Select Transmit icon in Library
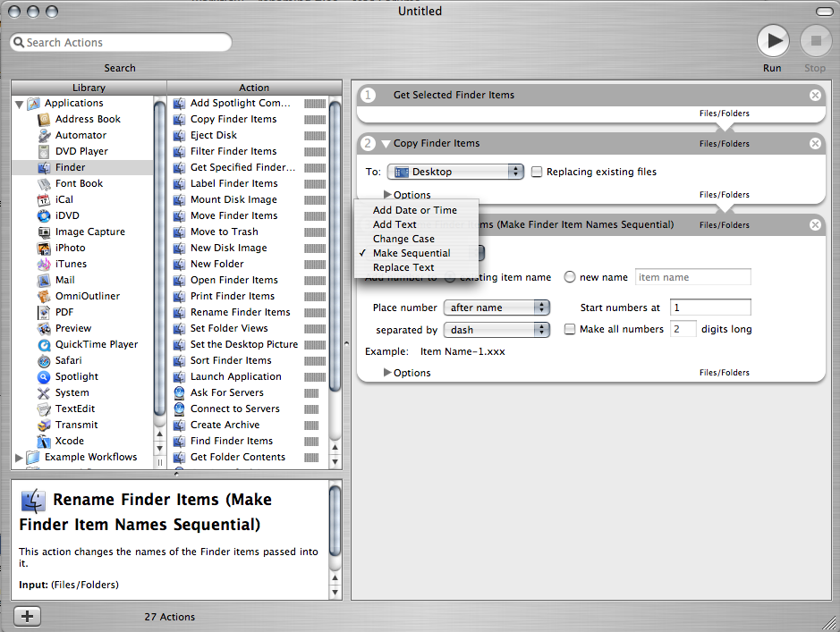This screenshot has width=840, height=632. pyautogui.click(x=44, y=425)
